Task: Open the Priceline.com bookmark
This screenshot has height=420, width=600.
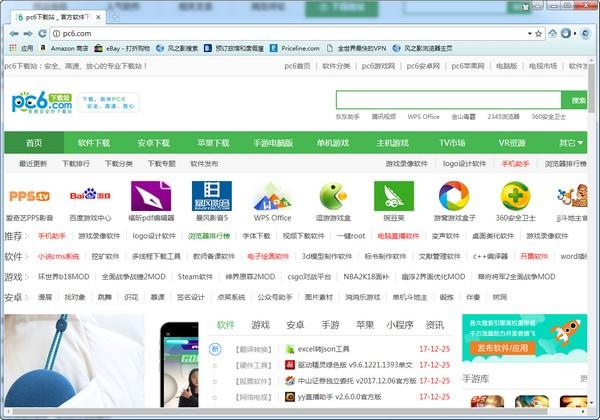Action: coord(295,48)
